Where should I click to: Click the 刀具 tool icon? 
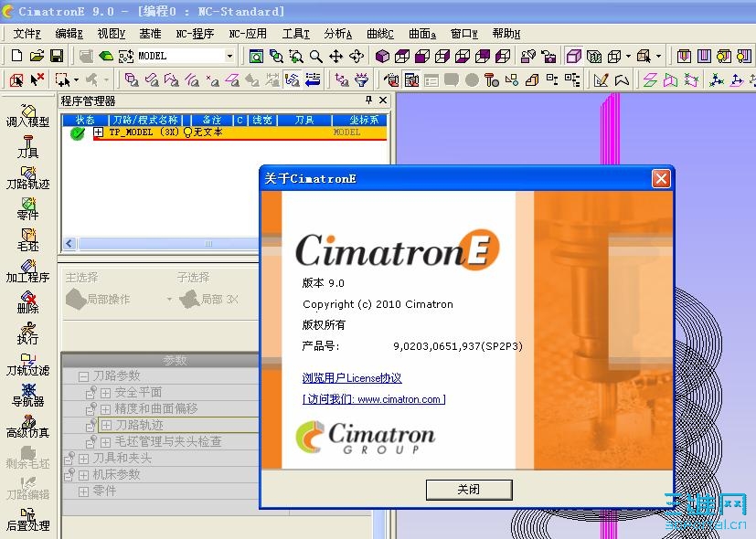tap(27, 147)
